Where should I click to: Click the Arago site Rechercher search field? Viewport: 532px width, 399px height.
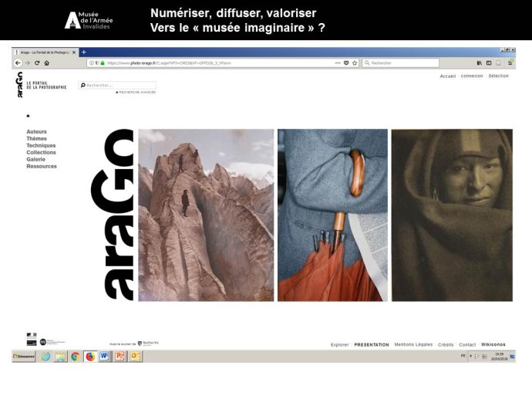[x=117, y=85]
